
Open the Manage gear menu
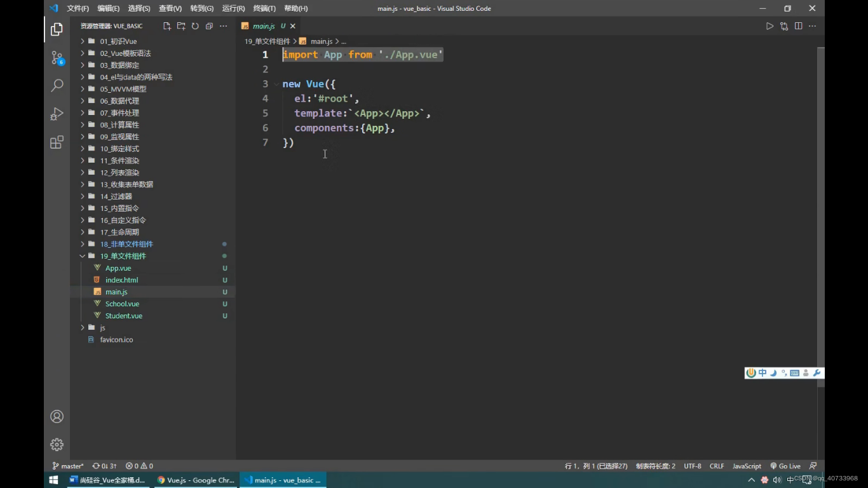pos(57,444)
